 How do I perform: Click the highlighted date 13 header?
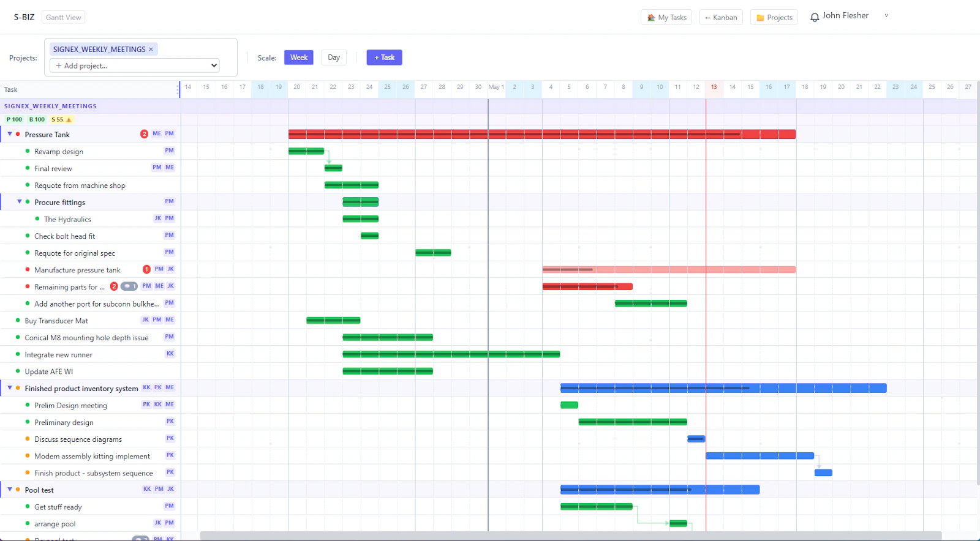point(714,87)
